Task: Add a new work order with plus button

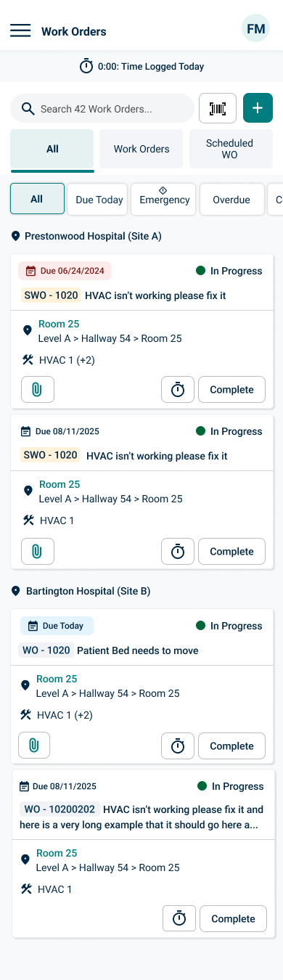Action: [258, 108]
